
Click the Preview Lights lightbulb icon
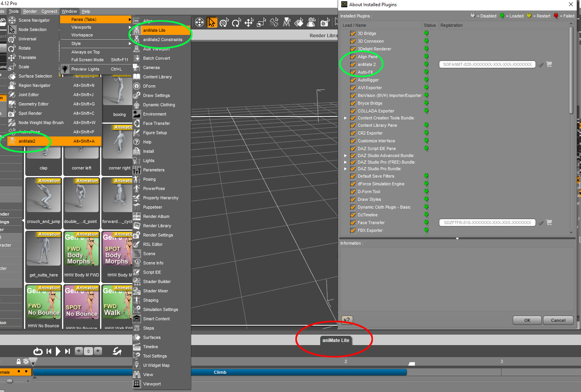coord(65,69)
